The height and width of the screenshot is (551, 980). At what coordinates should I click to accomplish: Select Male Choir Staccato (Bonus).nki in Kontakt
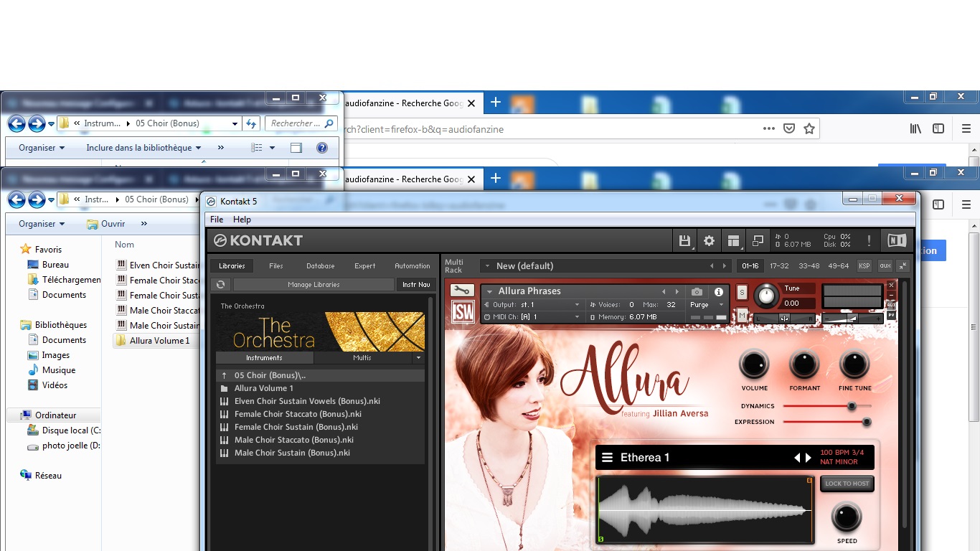point(293,440)
